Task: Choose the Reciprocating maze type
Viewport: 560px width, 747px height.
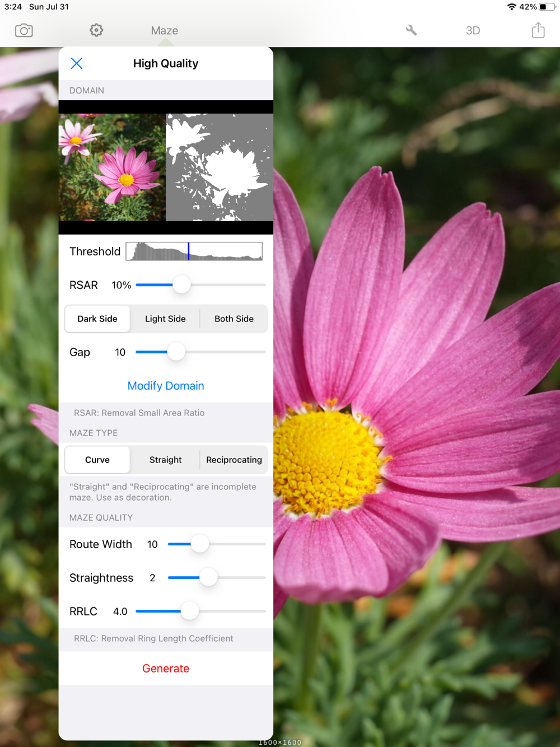Action: [x=234, y=460]
